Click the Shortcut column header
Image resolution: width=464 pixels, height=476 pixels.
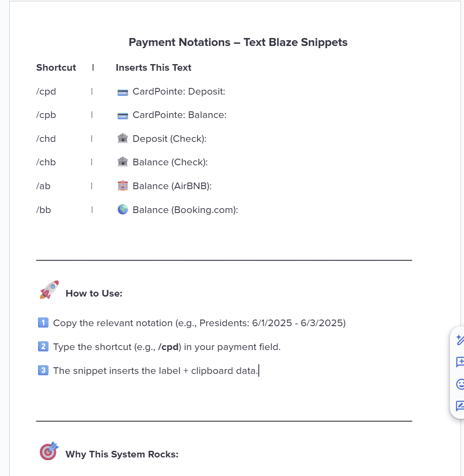tap(56, 67)
